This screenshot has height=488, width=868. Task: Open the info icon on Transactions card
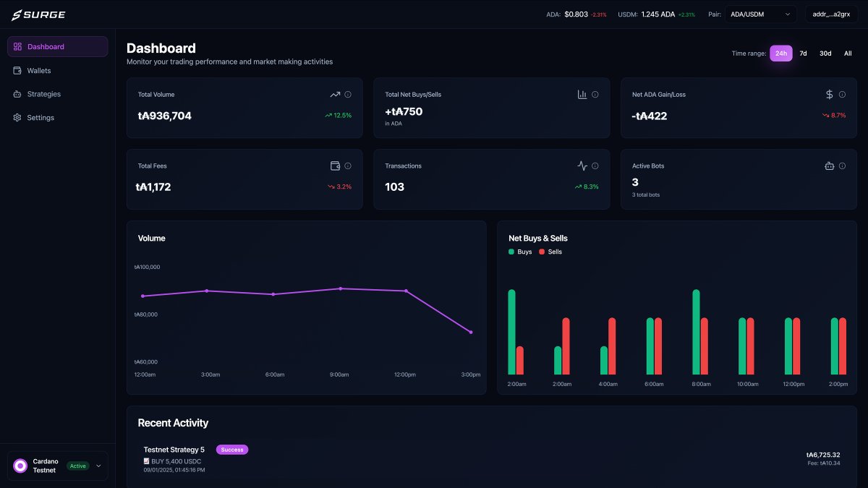595,166
